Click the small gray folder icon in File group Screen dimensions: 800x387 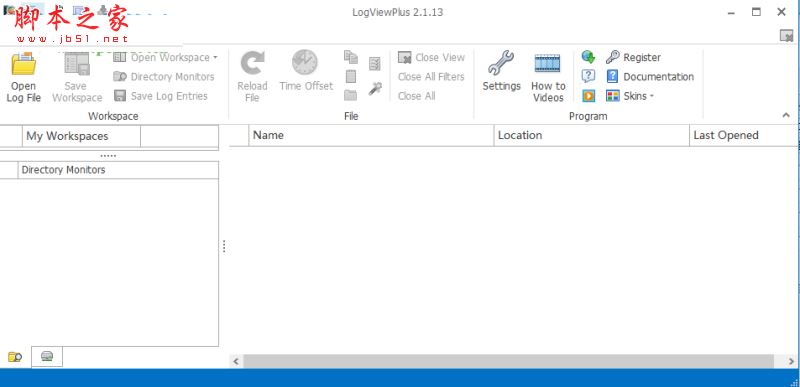point(351,95)
